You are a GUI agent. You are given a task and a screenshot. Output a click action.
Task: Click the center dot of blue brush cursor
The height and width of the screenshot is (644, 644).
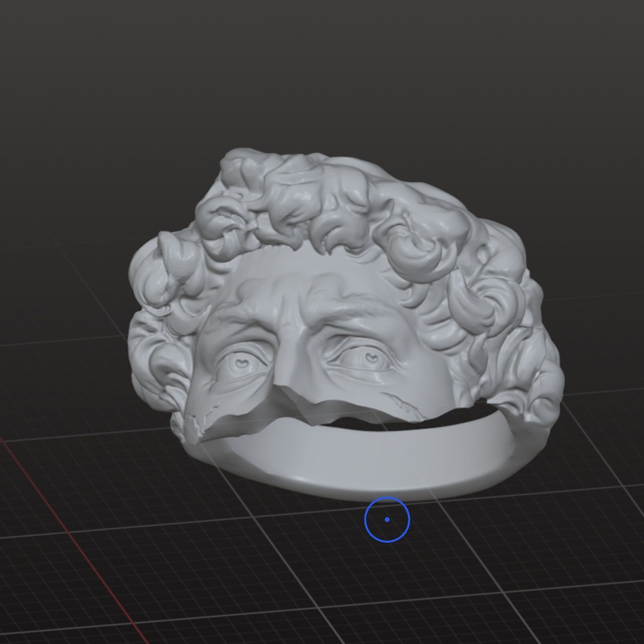pos(387,520)
